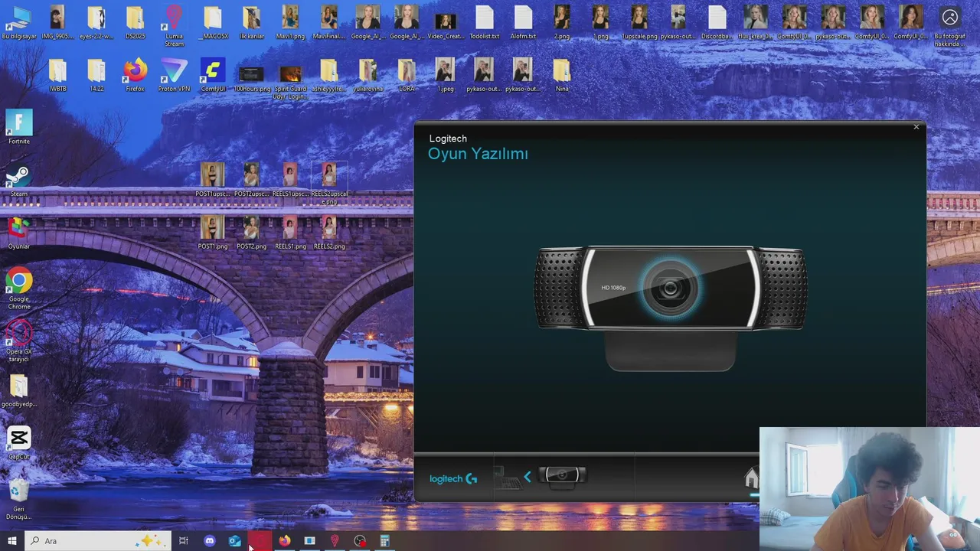
Task: Select the POST1.png file
Action: (x=213, y=233)
